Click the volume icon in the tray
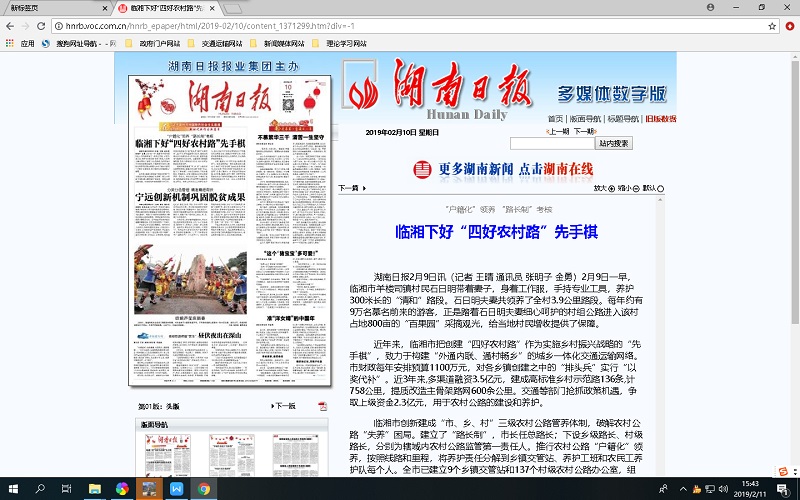This screenshot has width=800, height=500. click(x=723, y=489)
